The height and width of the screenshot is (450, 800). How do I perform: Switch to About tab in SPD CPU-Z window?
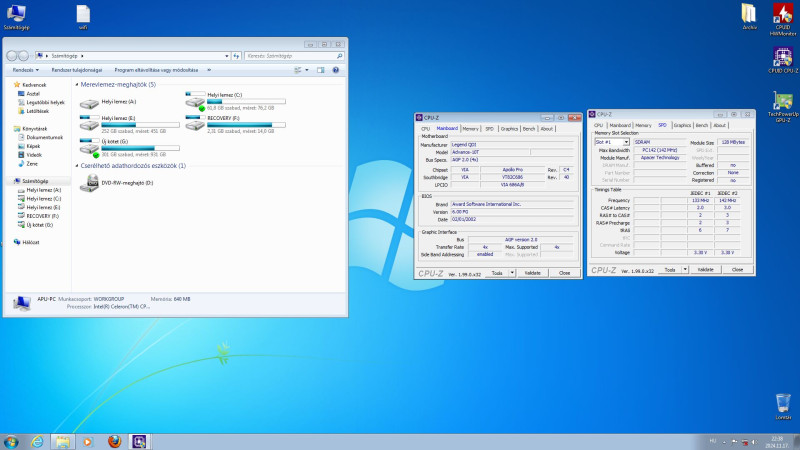[x=719, y=125]
